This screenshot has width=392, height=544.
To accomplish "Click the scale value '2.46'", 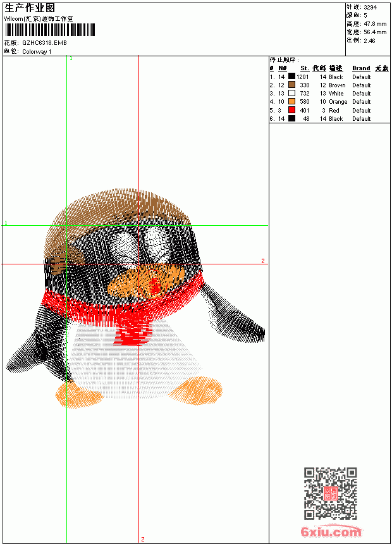I will click(x=369, y=40).
